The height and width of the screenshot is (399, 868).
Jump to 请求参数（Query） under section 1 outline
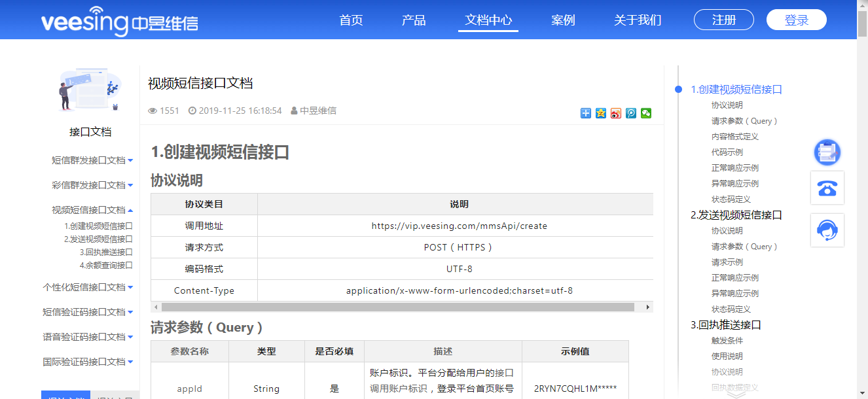point(745,121)
